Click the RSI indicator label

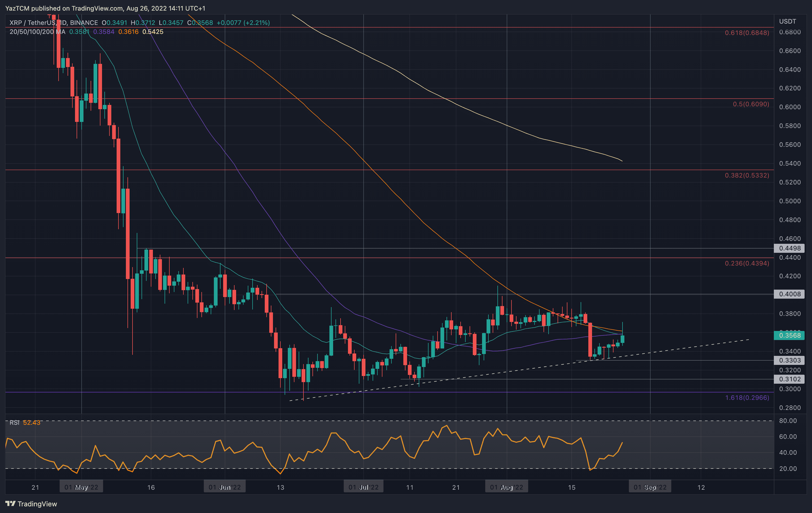tap(15, 422)
